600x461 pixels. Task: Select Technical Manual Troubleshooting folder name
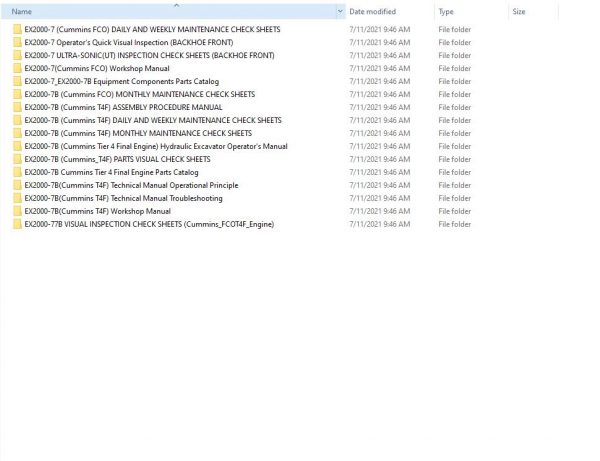click(123, 199)
